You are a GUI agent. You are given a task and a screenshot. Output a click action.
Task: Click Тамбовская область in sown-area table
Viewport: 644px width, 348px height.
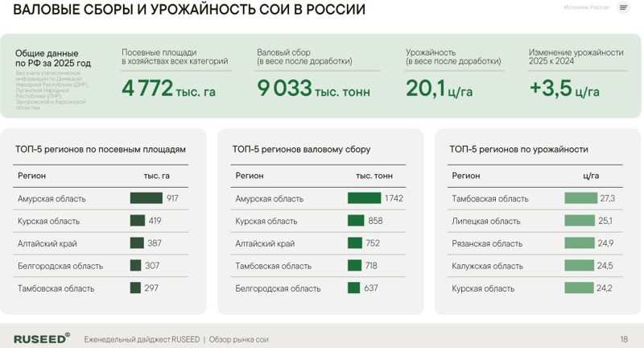click(x=56, y=288)
